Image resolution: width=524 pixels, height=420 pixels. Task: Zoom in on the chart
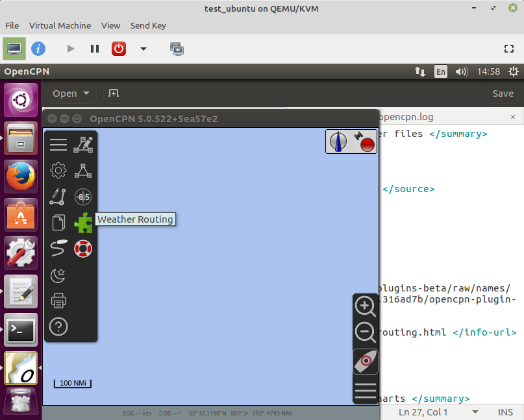(x=366, y=306)
